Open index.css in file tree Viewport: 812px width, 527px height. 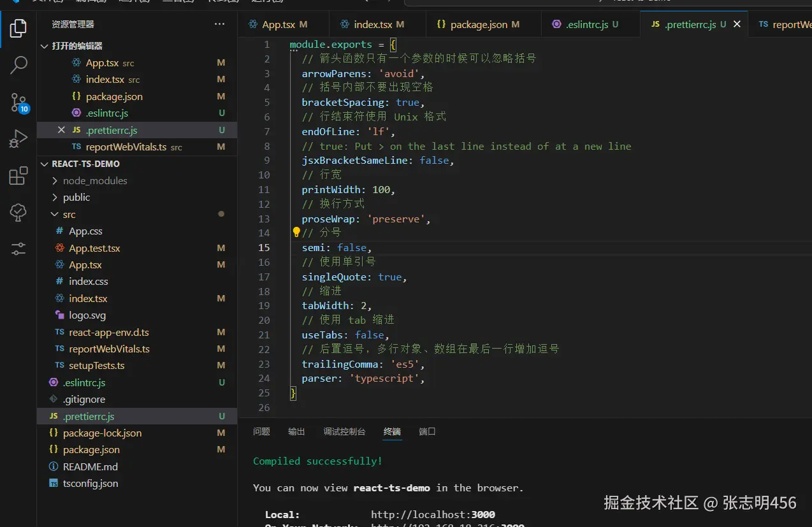[x=137, y=281]
